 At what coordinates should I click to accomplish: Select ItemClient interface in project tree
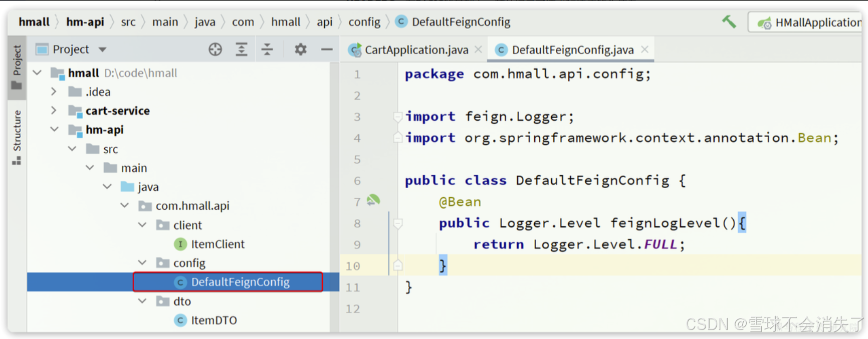tap(218, 244)
